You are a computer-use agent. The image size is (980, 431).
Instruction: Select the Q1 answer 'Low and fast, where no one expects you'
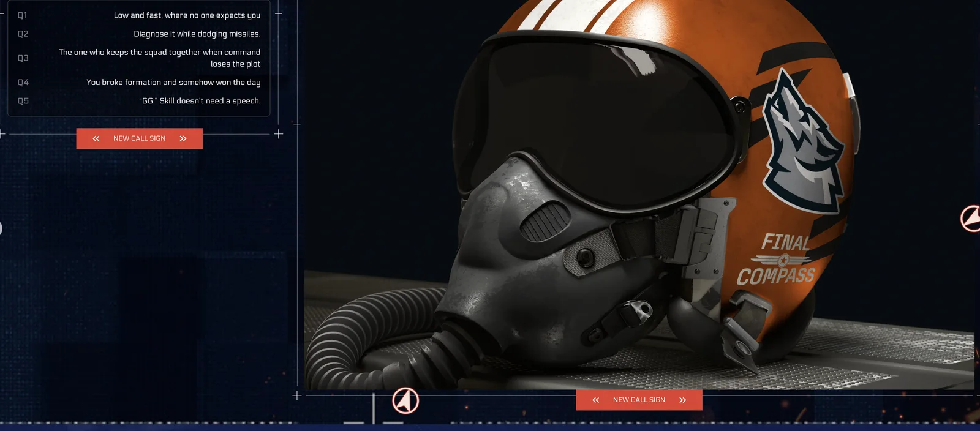pyautogui.click(x=187, y=15)
